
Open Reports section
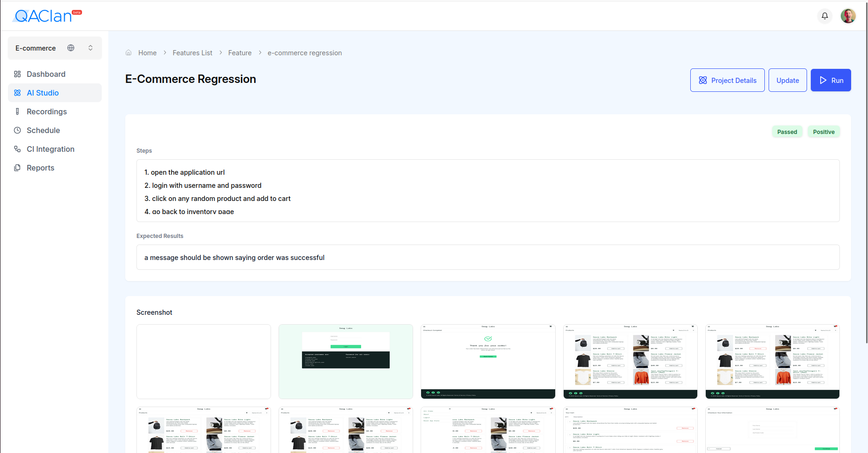55,168
